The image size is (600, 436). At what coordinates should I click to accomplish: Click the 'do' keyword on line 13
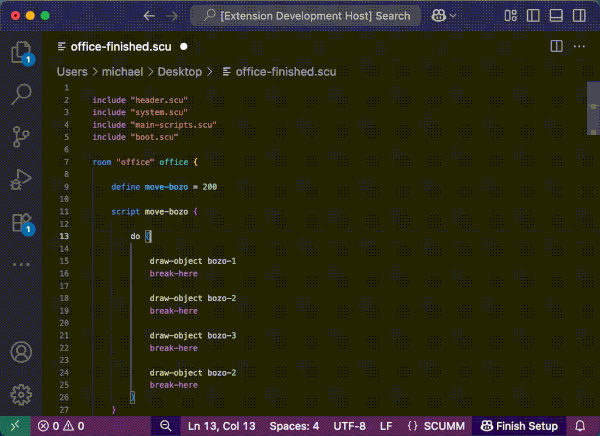[x=135, y=236]
